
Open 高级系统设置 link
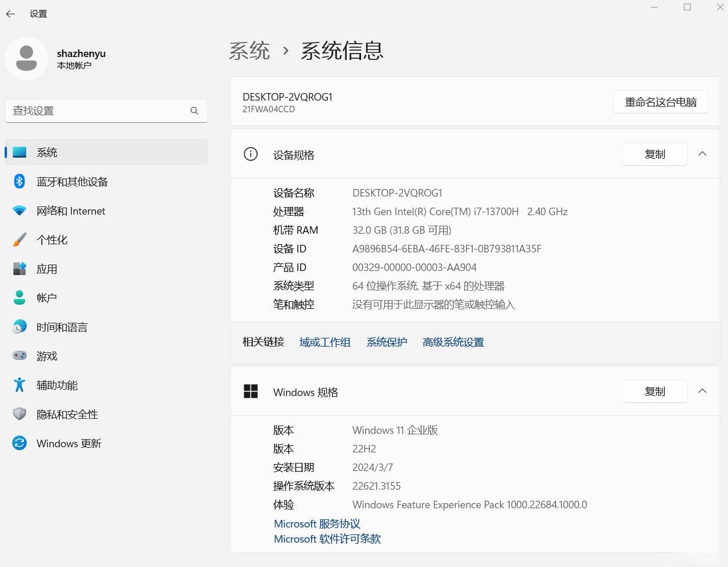pos(453,342)
